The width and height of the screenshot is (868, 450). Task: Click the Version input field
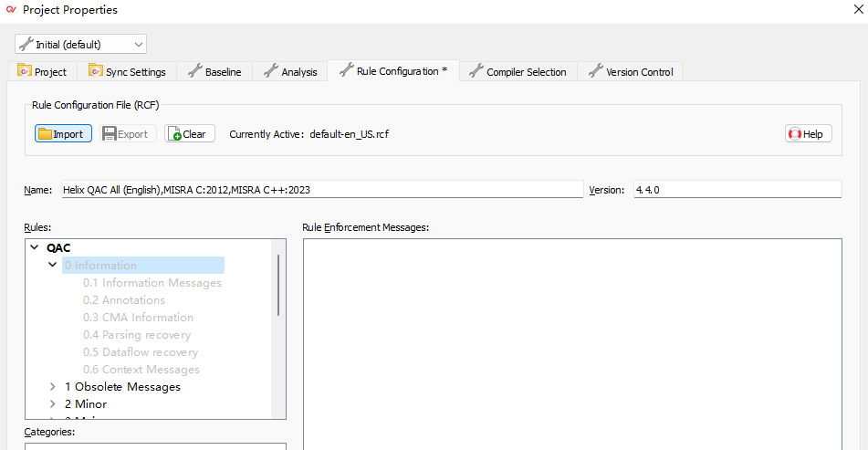tap(737, 190)
